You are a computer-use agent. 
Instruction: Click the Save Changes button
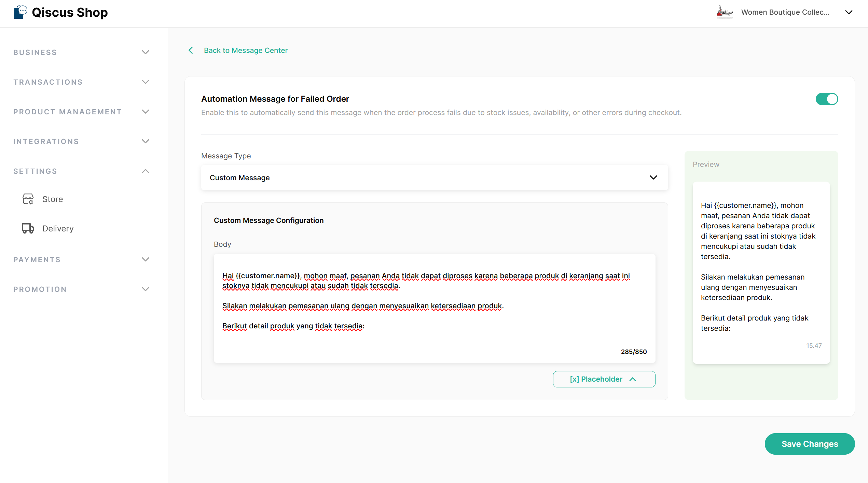coord(810,444)
